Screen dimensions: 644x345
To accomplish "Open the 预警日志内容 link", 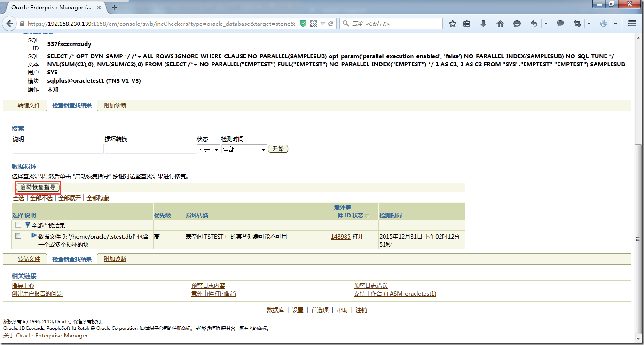I will [208, 286].
